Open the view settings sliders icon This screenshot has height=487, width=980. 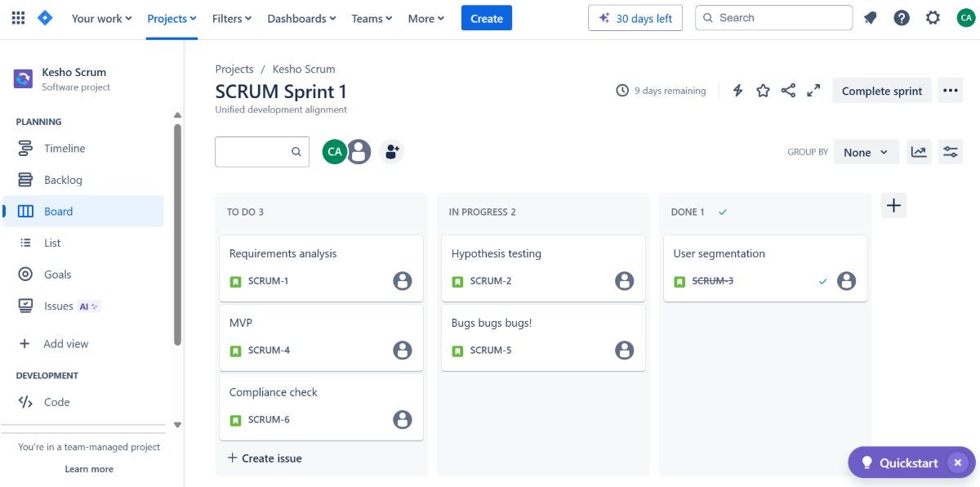click(951, 152)
